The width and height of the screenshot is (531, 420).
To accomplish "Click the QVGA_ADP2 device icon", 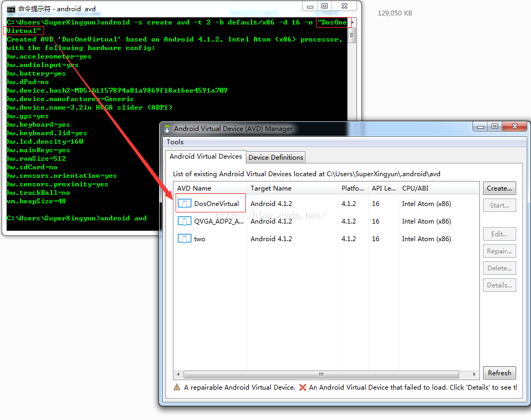I will click(184, 221).
